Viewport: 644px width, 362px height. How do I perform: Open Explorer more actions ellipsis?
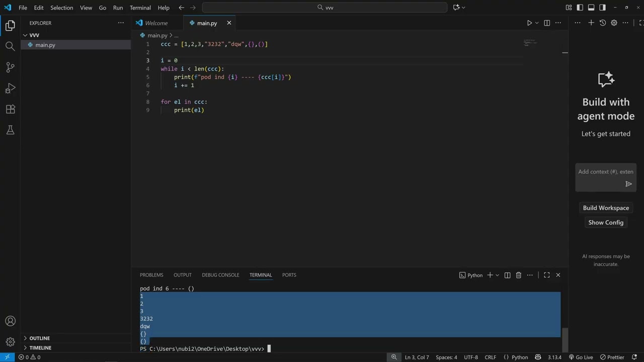point(121,23)
